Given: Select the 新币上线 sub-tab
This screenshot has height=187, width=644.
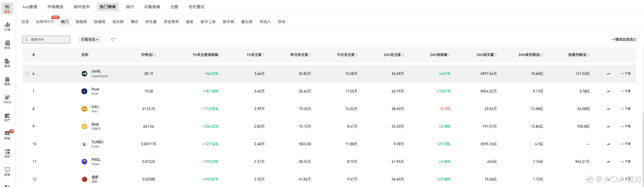Looking at the screenshot, I should (x=208, y=22).
